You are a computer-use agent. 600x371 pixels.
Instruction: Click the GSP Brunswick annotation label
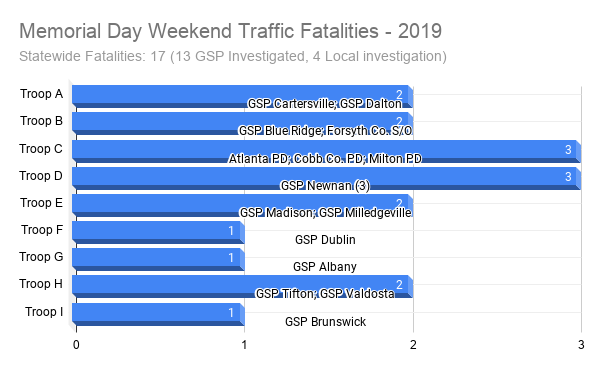pyautogui.click(x=325, y=322)
